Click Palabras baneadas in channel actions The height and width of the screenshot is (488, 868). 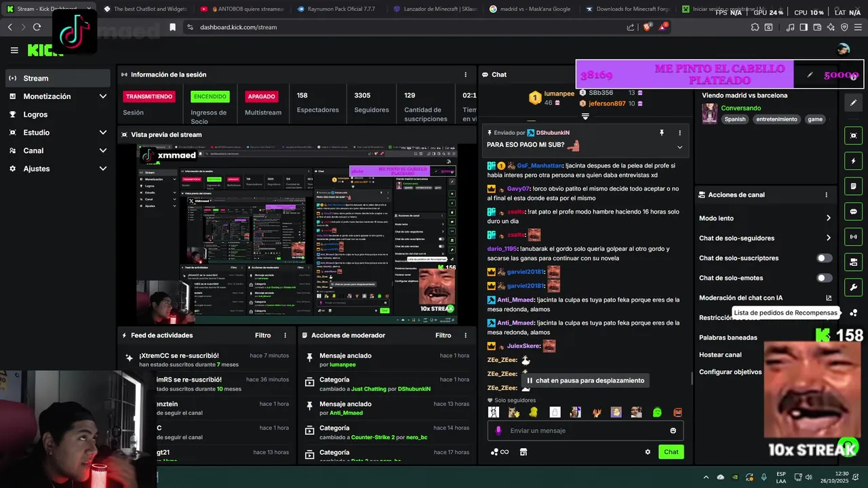(728, 338)
